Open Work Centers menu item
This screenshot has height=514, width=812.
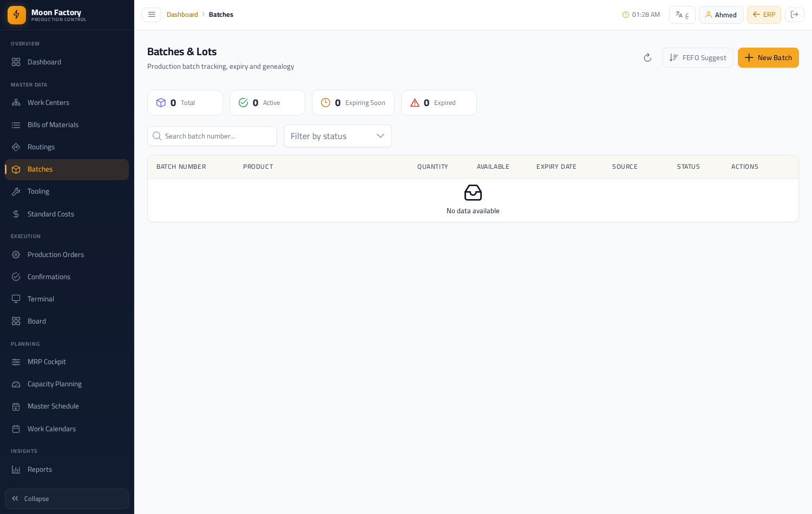[67, 103]
